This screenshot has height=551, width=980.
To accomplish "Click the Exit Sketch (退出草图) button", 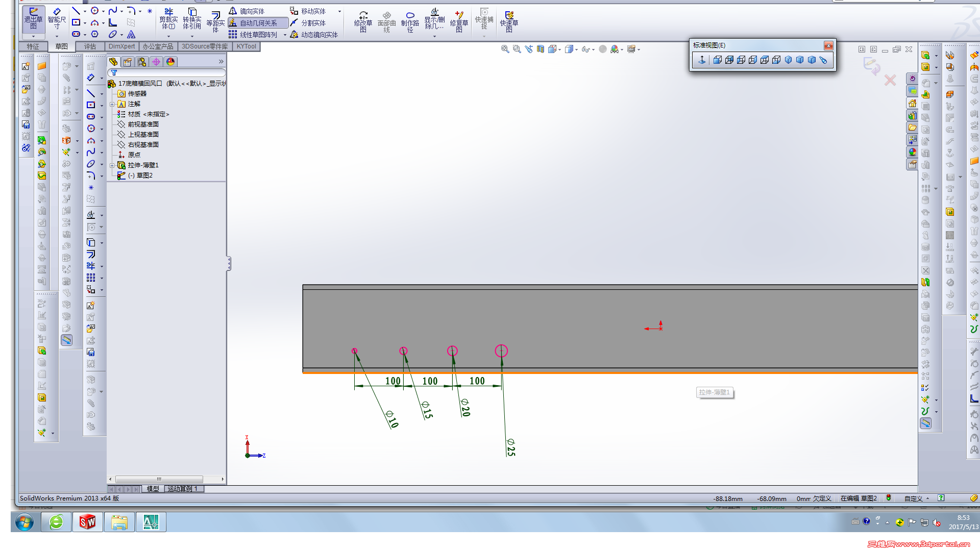I will pos(33,19).
